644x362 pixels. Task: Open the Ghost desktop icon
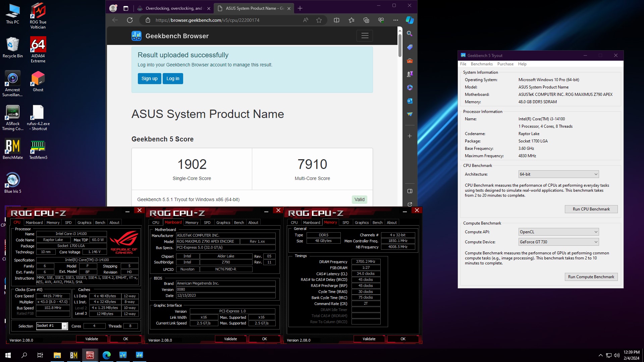coord(38,81)
